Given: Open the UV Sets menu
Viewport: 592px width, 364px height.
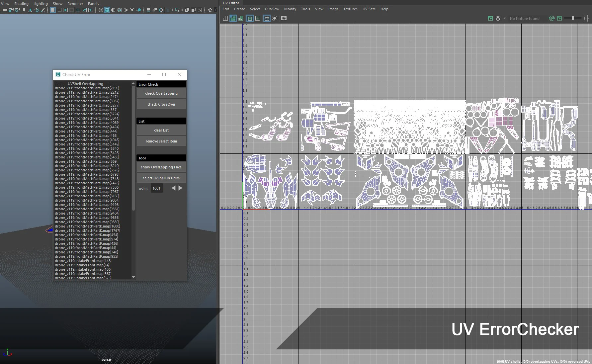Looking at the screenshot, I should 369,9.
